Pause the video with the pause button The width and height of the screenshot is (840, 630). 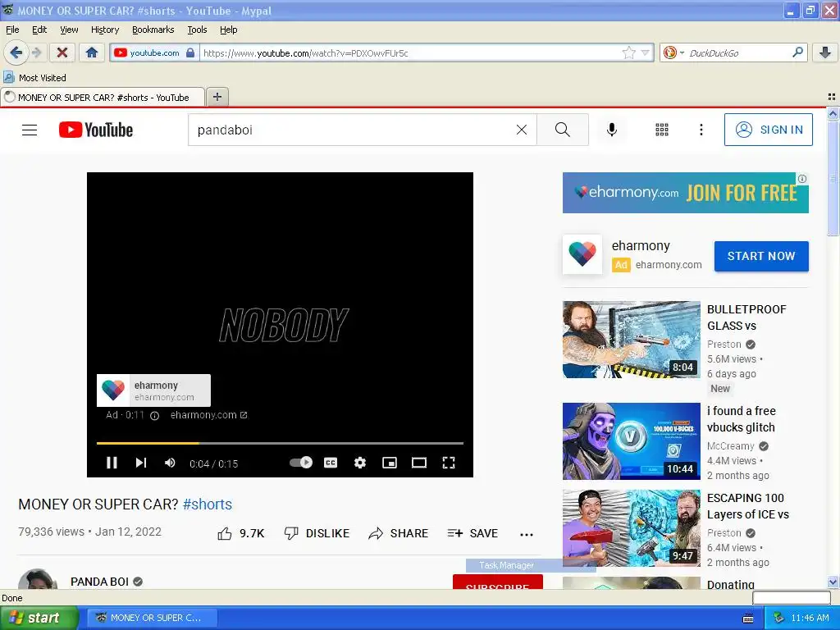[x=112, y=463]
